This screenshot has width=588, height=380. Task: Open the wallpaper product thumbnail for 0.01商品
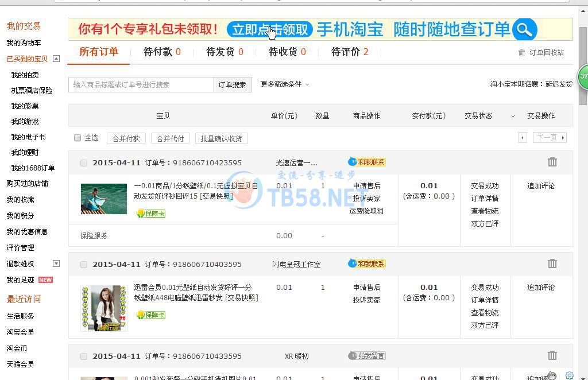pyautogui.click(x=104, y=199)
